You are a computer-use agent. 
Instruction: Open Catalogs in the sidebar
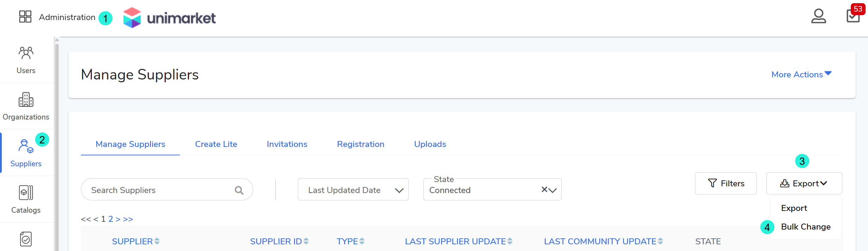click(x=26, y=199)
